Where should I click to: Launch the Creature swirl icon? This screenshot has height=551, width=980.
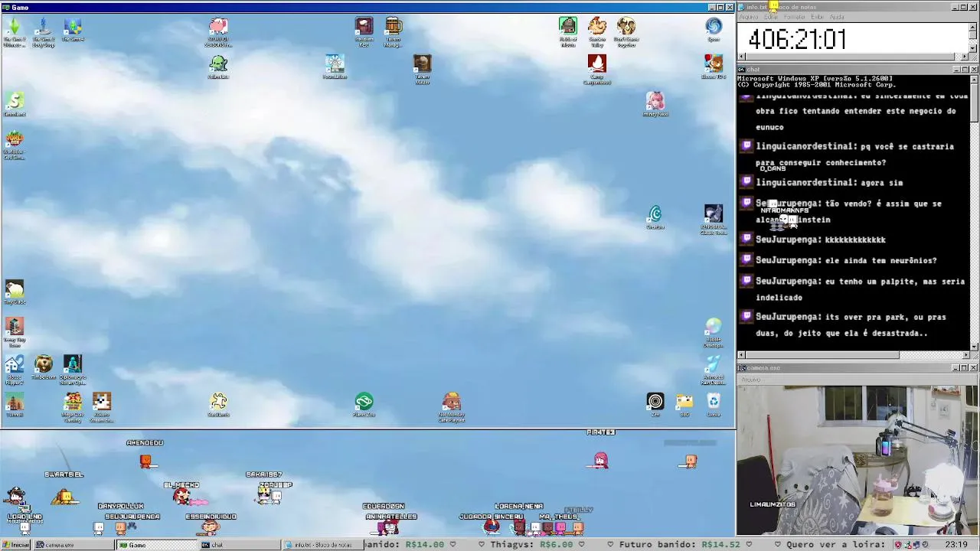coord(655,218)
